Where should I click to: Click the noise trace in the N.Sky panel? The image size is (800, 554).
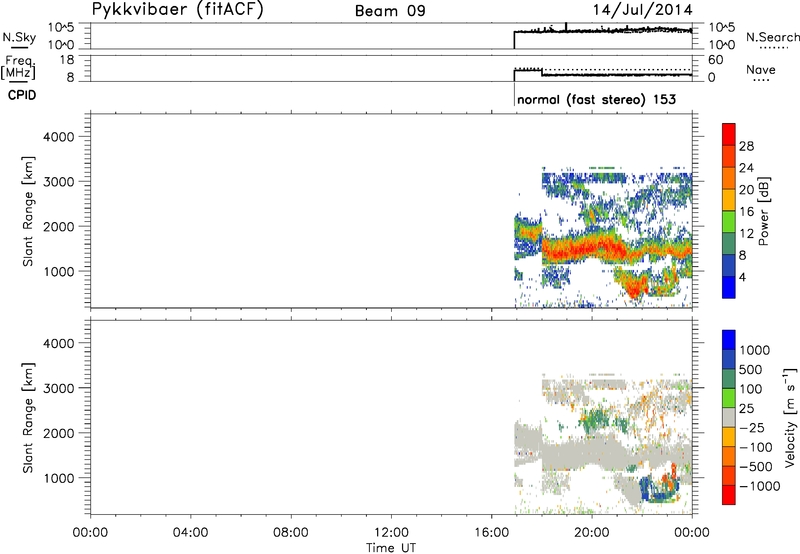point(602,31)
